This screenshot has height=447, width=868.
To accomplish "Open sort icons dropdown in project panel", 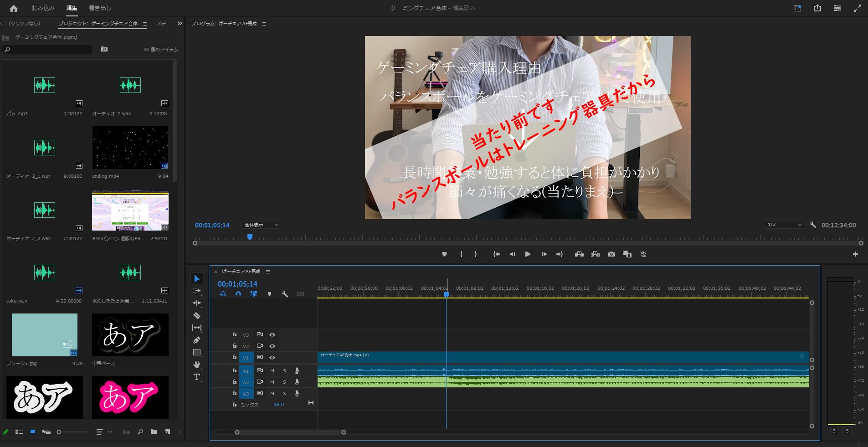I will (x=104, y=432).
